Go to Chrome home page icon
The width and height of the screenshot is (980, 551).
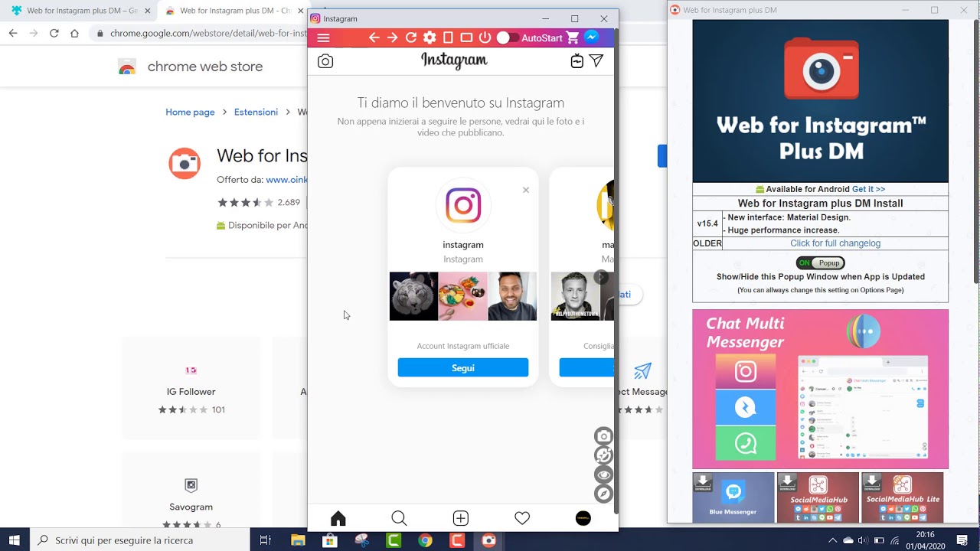click(74, 33)
